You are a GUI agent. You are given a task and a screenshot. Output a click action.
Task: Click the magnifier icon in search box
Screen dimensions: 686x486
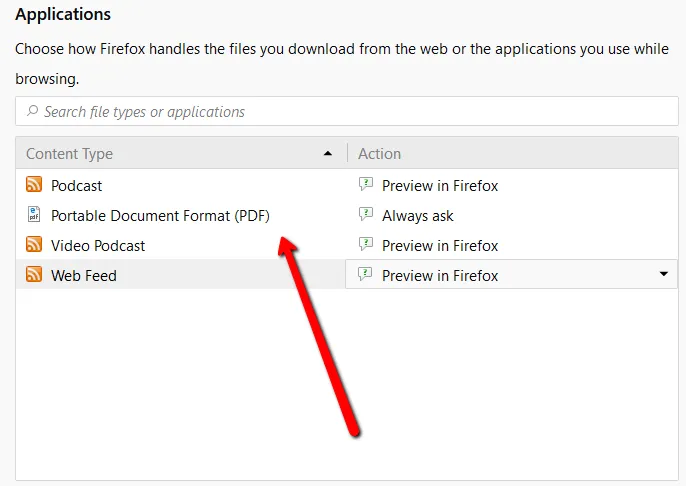pyautogui.click(x=33, y=111)
